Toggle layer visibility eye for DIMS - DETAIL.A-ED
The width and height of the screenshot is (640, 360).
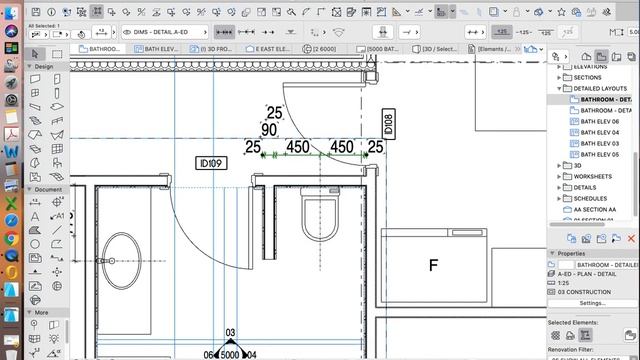[x=127, y=32]
